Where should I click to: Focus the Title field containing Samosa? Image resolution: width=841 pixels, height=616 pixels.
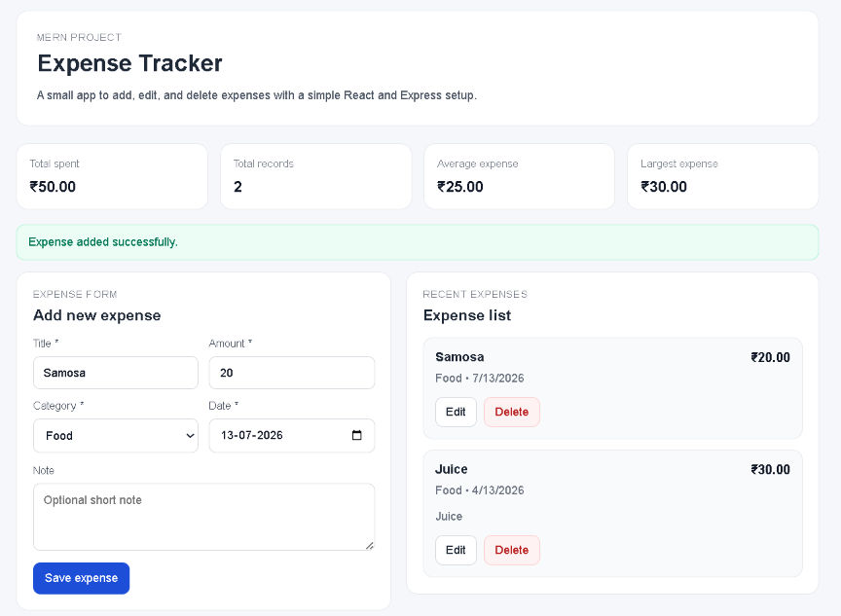click(x=116, y=373)
